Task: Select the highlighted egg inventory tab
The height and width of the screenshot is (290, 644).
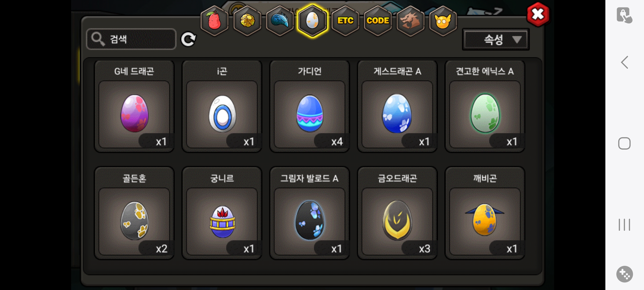Action: [312, 21]
